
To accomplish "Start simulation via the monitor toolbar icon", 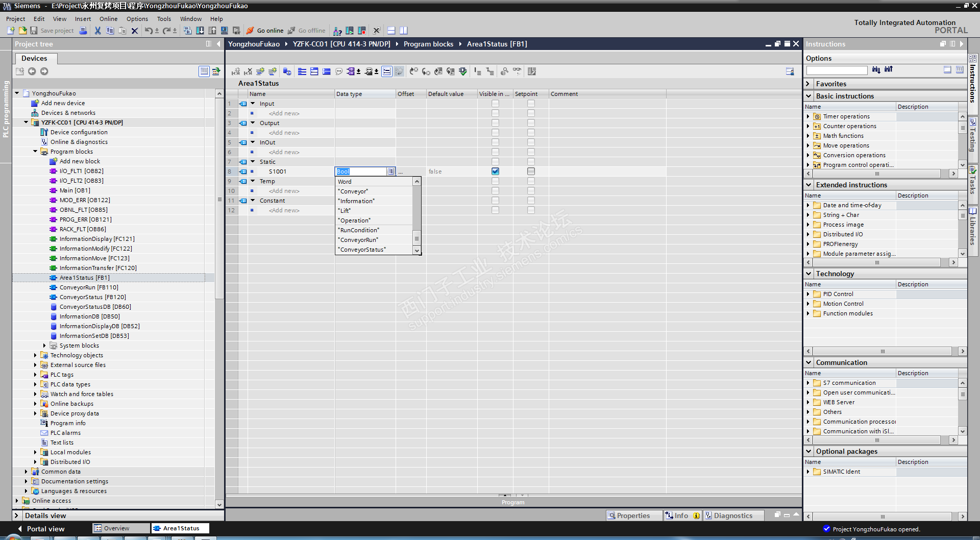I will (x=224, y=31).
